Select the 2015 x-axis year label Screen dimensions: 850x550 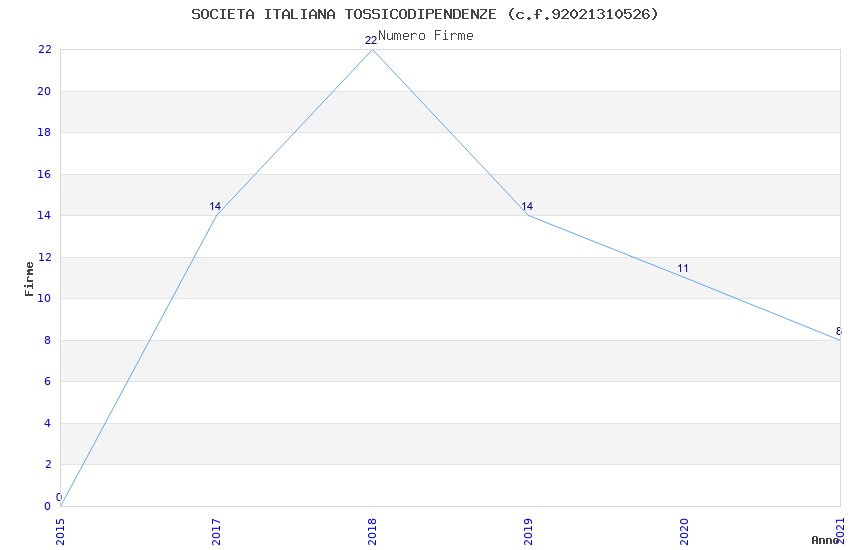coord(60,532)
